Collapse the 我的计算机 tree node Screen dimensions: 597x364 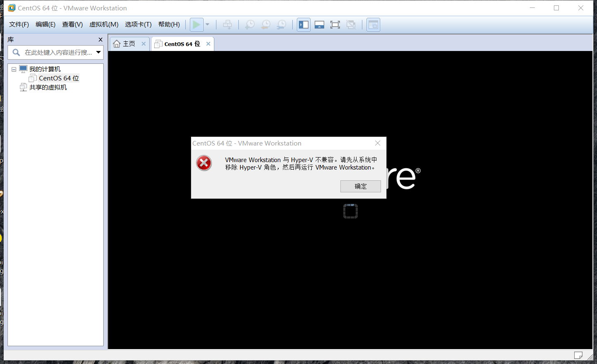pyautogui.click(x=14, y=69)
